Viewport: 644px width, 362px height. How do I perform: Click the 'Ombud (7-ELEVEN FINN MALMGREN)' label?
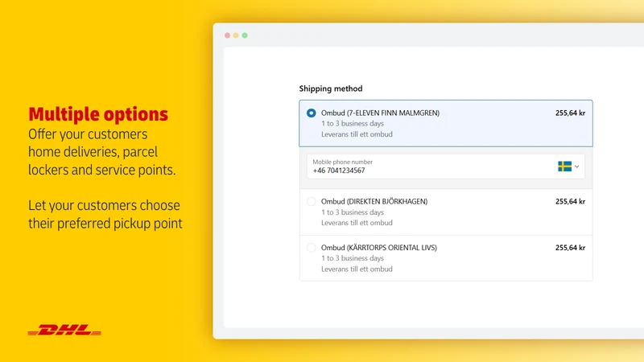point(380,113)
